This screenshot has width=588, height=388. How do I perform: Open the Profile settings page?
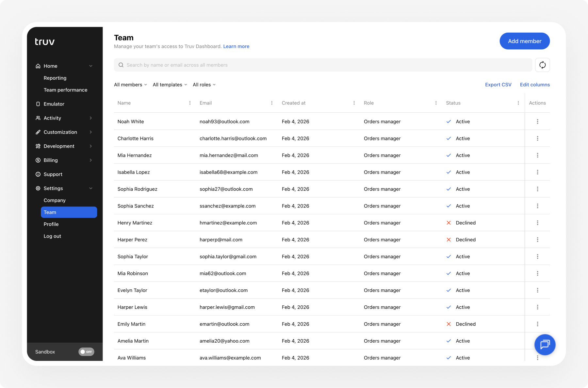(51, 224)
